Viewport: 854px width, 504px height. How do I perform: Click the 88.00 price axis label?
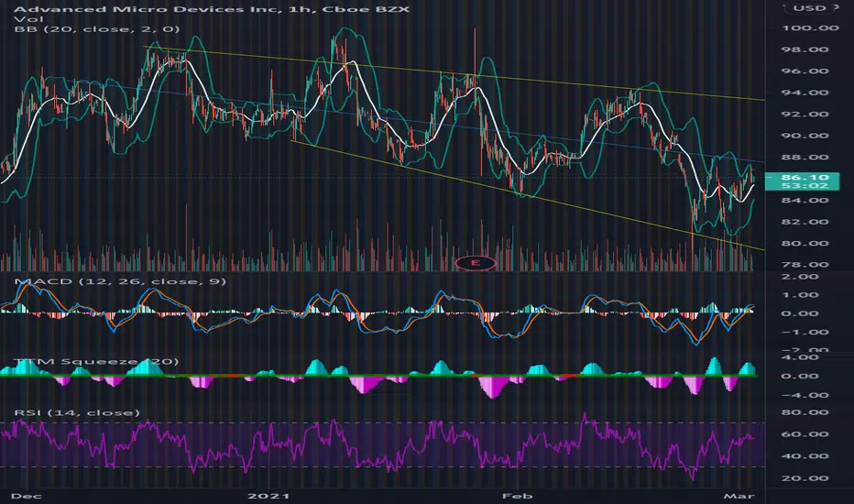pos(805,157)
